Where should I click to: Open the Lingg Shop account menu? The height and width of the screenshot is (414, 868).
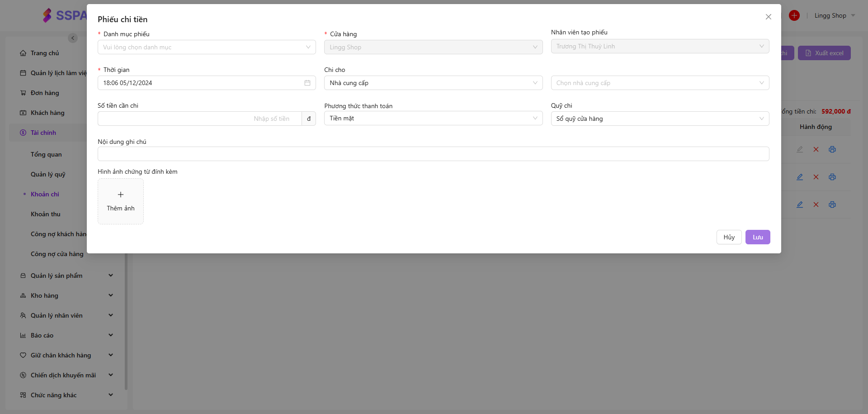pyautogui.click(x=835, y=15)
